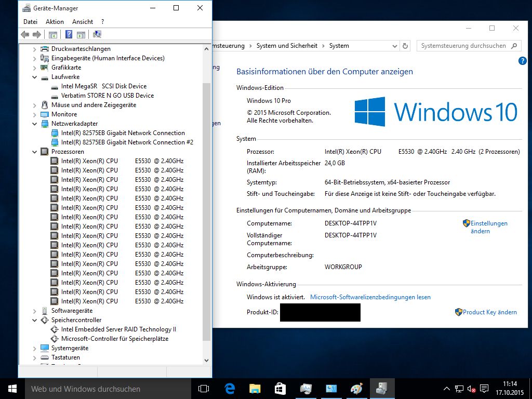Open the Store from the taskbar

coord(280,389)
